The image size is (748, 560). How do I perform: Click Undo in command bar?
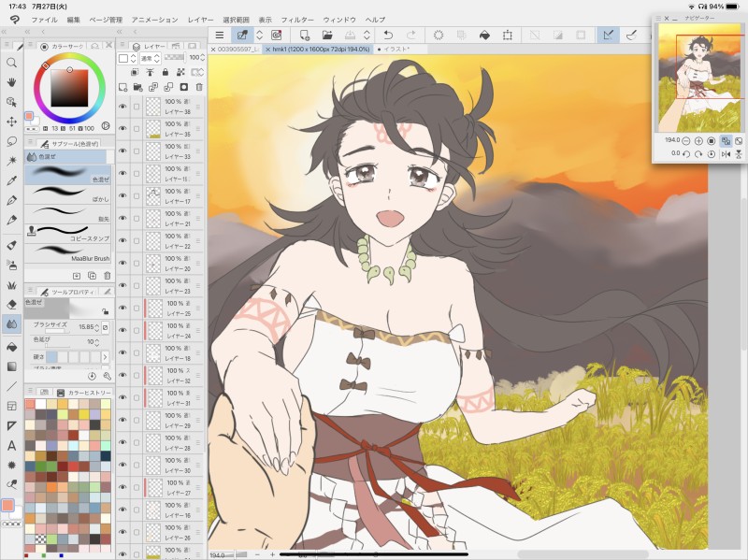(x=388, y=35)
